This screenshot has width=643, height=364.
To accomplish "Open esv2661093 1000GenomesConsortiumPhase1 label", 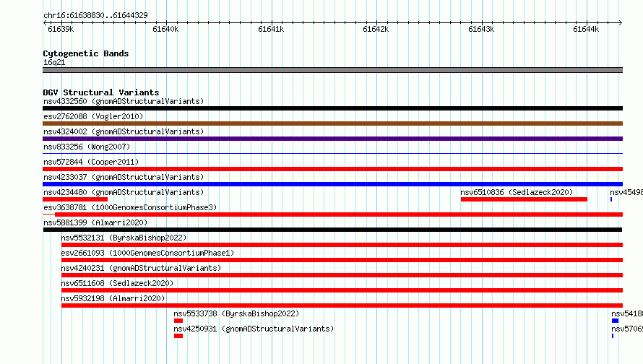I will point(147,253).
